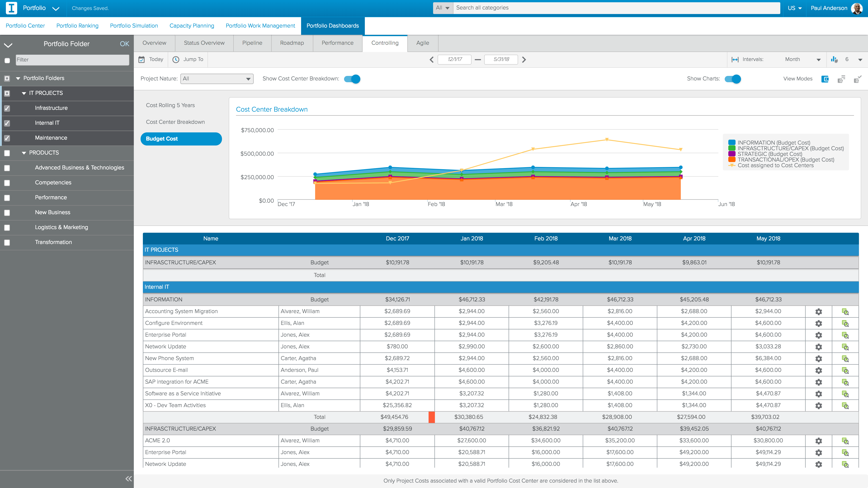Open the Capacity Planning menu item
This screenshot has height=488, width=868.
pyautogui.click(x=192, y=26)
